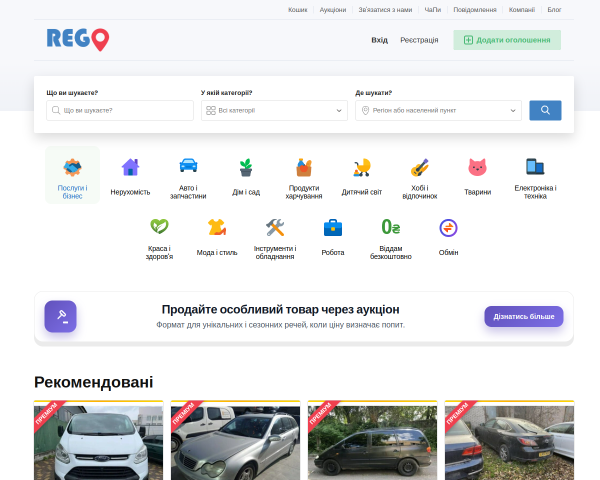Screen dimensions: 600x480
Task: Select the Авто і запчастини car icon
Action: pyautogui.click(x=188, y=166)
